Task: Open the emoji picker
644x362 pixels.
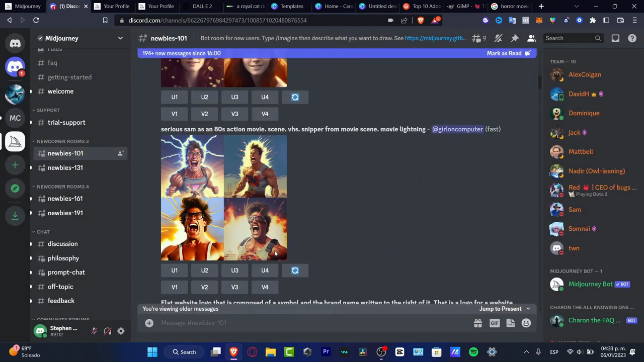Action: pyautogui.click(x=526, y=323)
